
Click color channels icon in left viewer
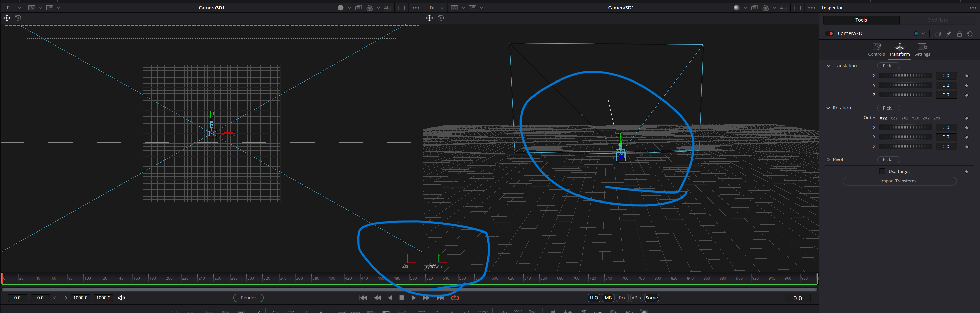(369, 8)
